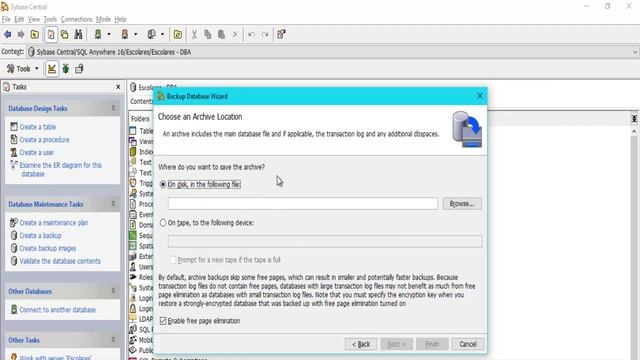Click the LDAP folder icon in list
This screenshot has width=640, height=360.
(x=133, y=319)
